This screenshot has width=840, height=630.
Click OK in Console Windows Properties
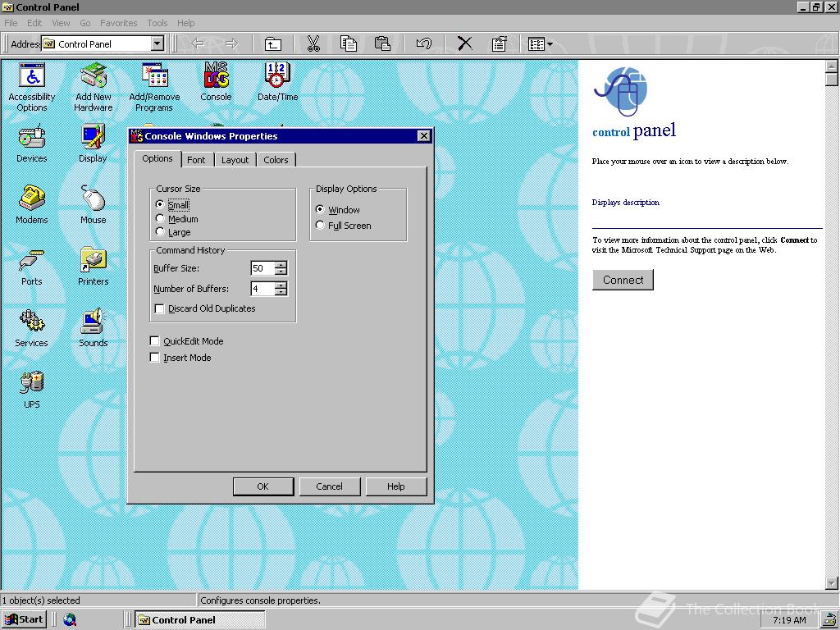pyautogui.click(x=263, y=486)
